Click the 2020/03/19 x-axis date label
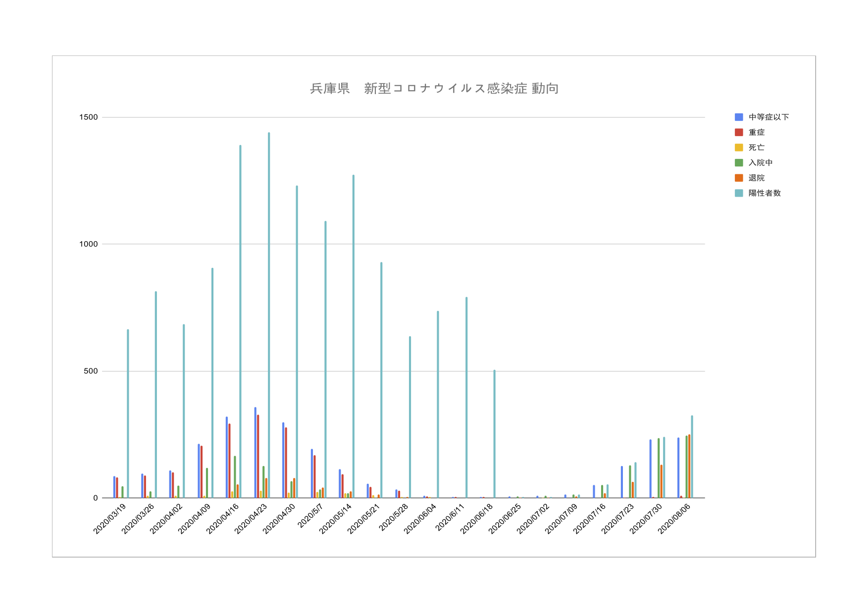This screenshot has width=868, height=614. click(x=110, y=518)
